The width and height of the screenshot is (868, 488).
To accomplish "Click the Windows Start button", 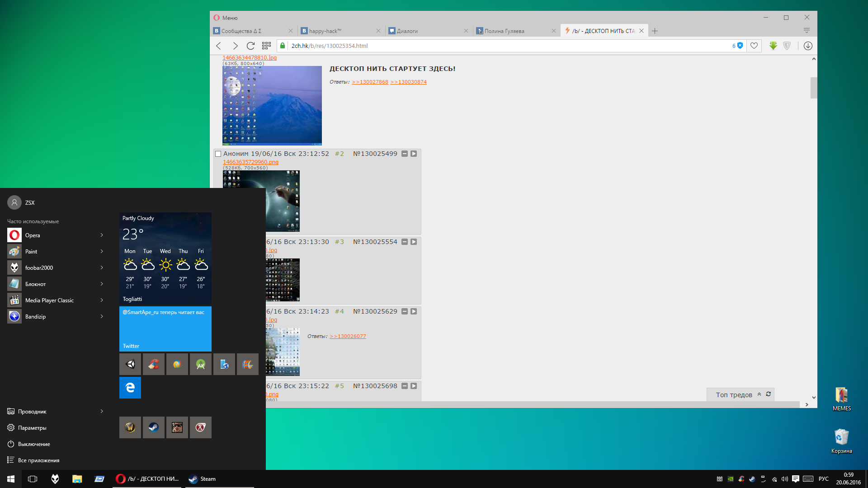I will tap(11, 479).
